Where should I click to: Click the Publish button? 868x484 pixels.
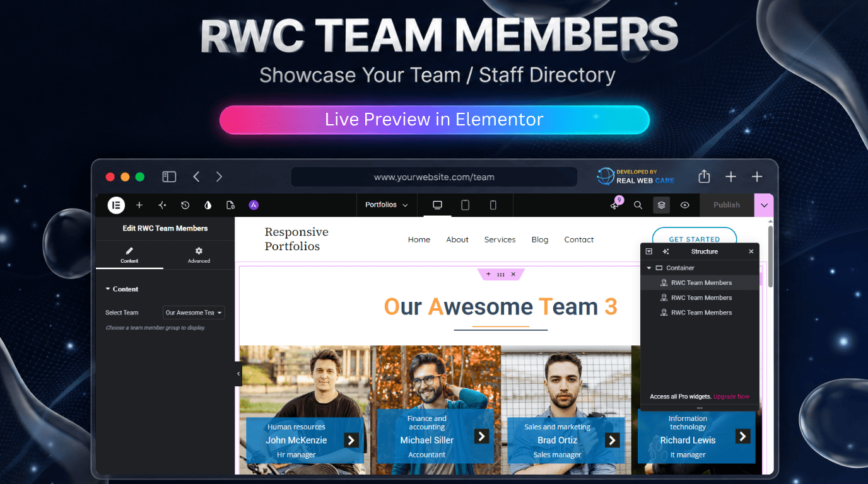[727, 205]
